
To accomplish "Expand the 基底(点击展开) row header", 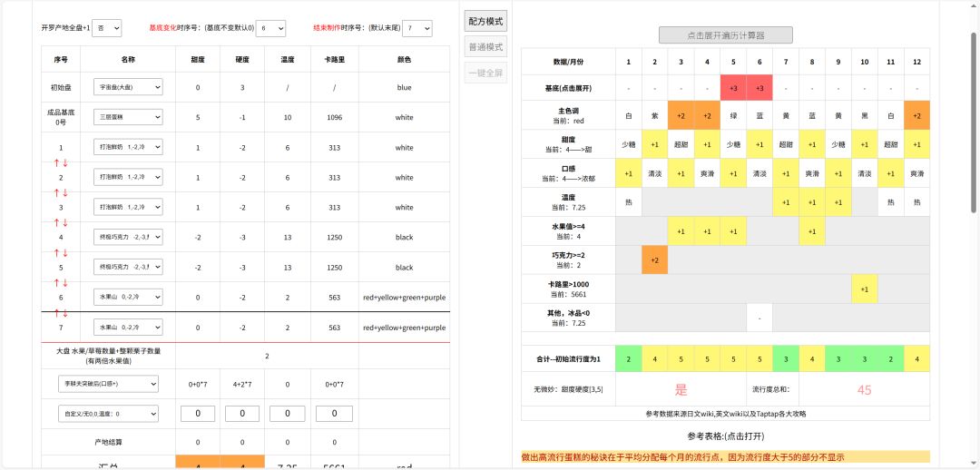I will pyautogui.click(x=573, y=88).
